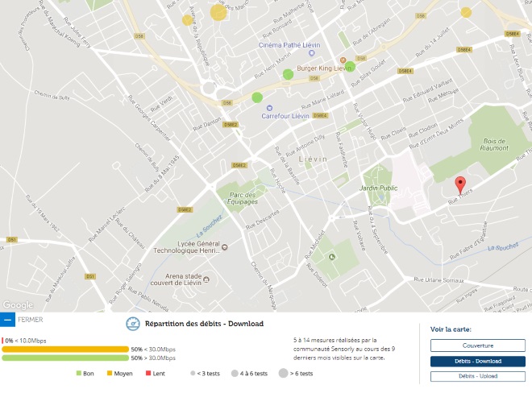Click the Arena stade couvert marker
Screen dimensions: 532x393
coord(205,281)
